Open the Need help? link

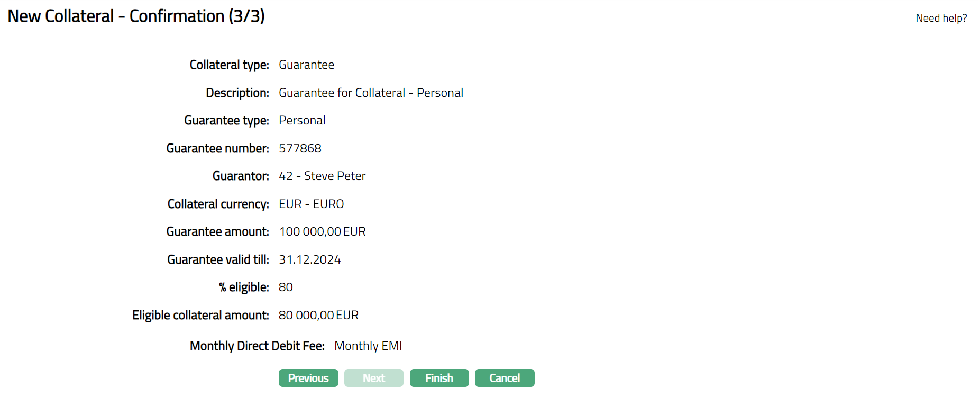tap(941, 18)
